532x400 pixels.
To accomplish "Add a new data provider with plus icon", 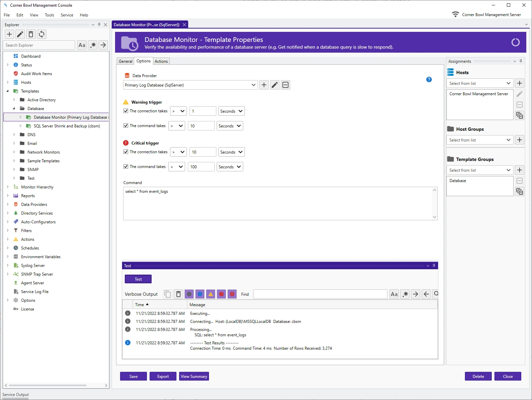I will (264, 85).
